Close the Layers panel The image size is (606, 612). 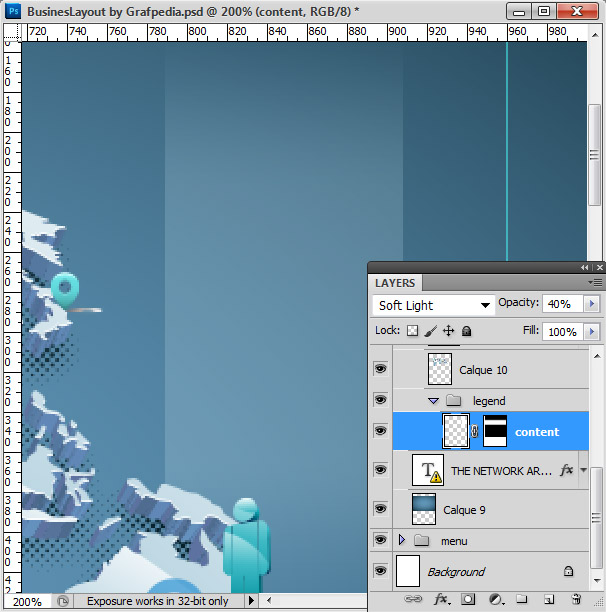[x=599, y=267]
